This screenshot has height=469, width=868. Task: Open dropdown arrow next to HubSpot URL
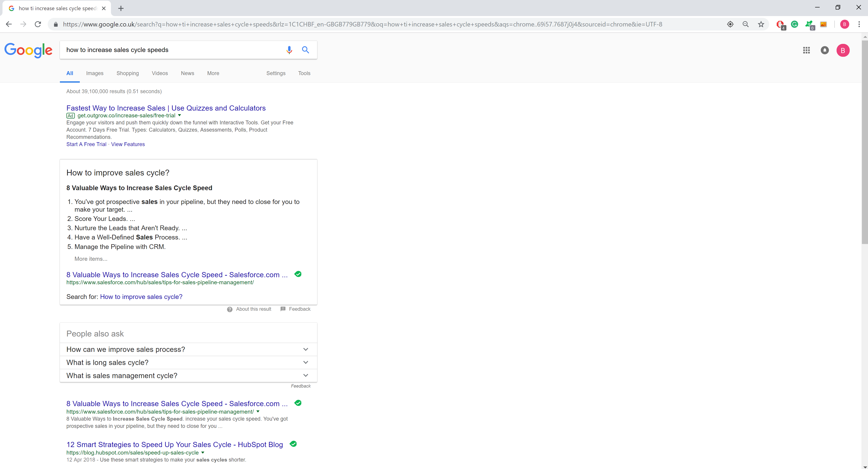(203, 452)
